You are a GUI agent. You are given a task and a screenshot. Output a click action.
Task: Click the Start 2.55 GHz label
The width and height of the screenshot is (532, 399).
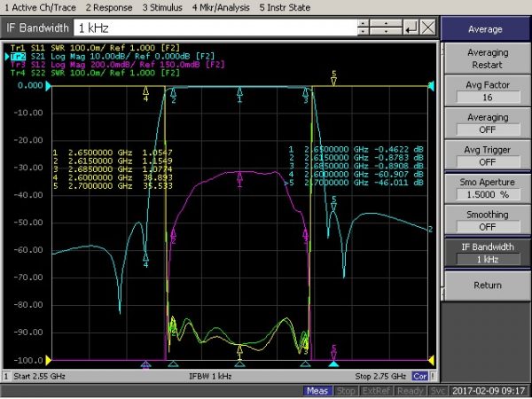click(x=39, y=376)
